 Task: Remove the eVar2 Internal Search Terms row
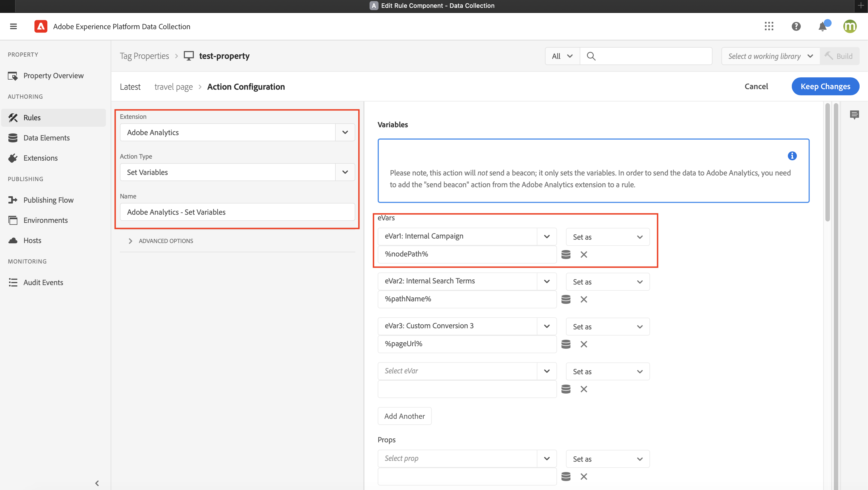point(584,299)
